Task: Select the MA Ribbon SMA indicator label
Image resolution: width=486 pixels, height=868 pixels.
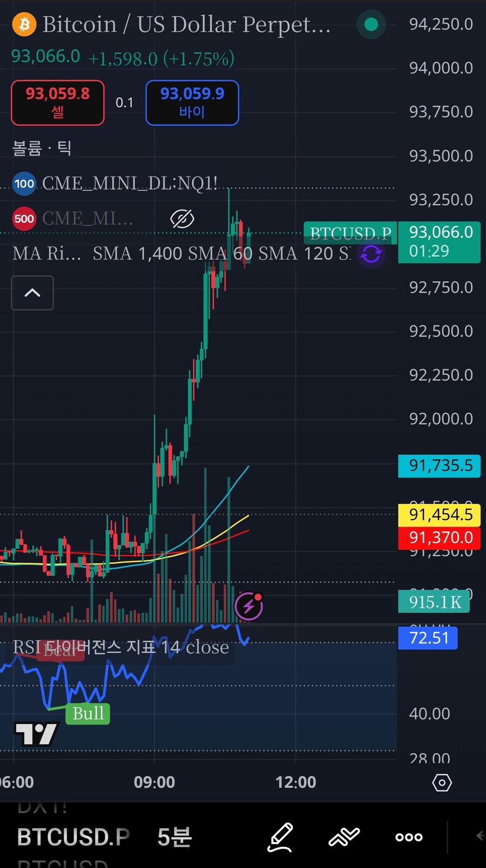Action: point(47,254)
